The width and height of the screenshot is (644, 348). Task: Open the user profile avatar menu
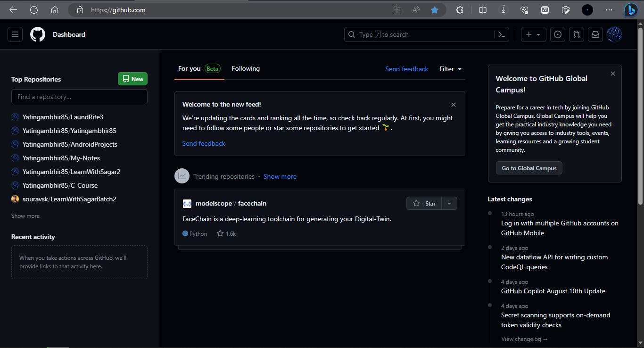(x=614, y=34)
